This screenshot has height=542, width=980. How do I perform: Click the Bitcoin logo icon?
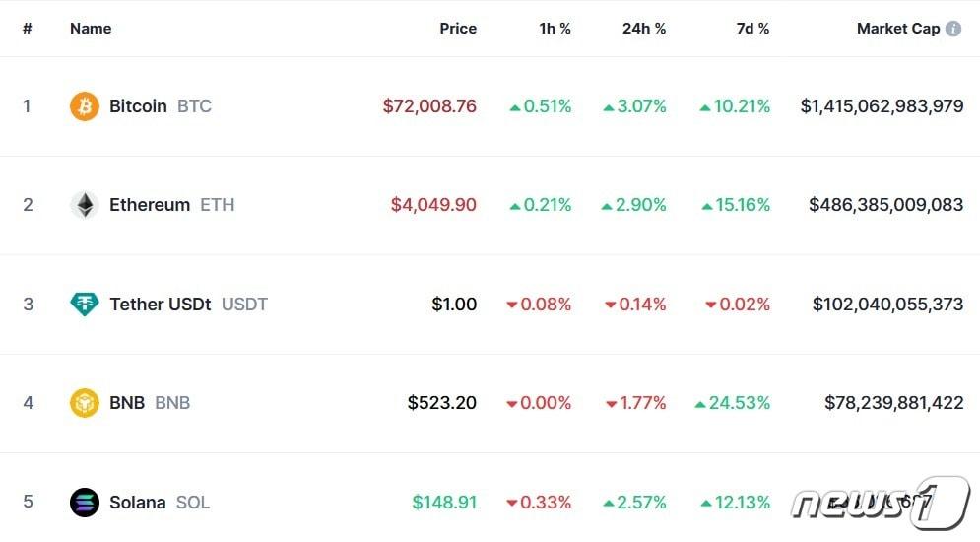coord(85,106)
